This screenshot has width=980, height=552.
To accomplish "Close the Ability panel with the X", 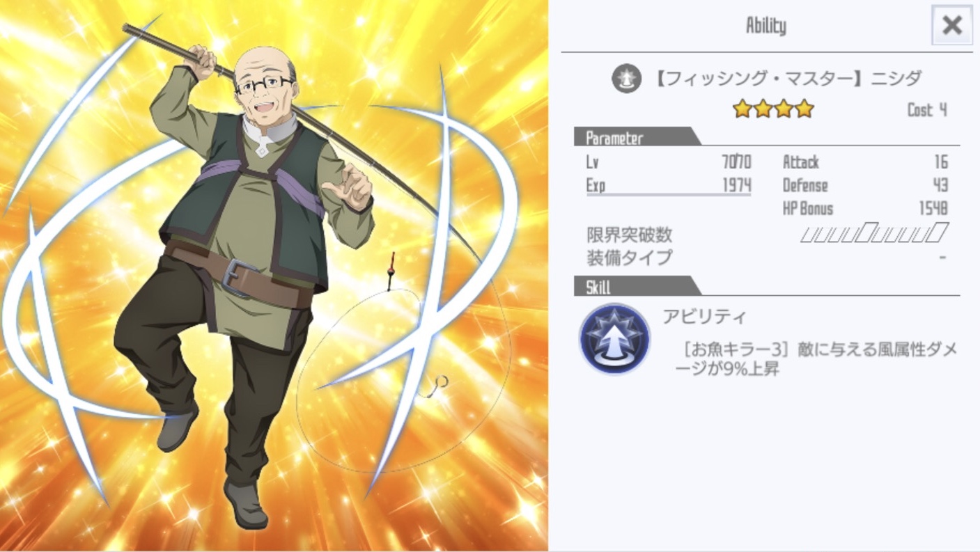I will (951, 26).
